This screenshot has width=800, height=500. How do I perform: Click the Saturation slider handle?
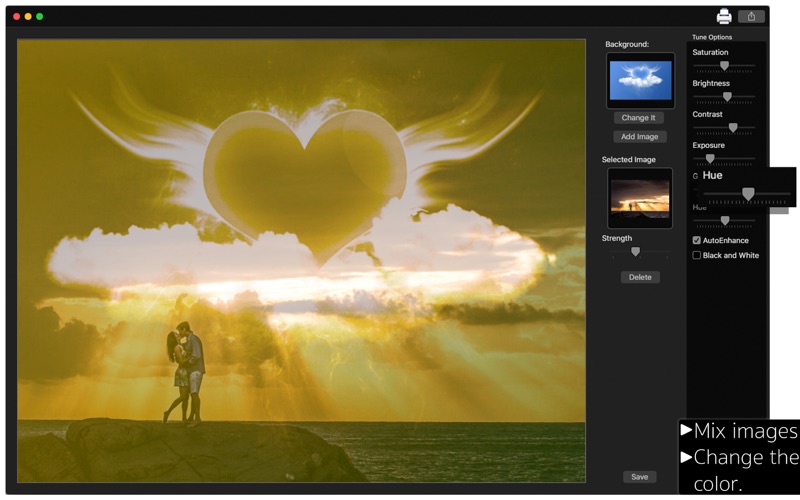[x=724, y=66]
